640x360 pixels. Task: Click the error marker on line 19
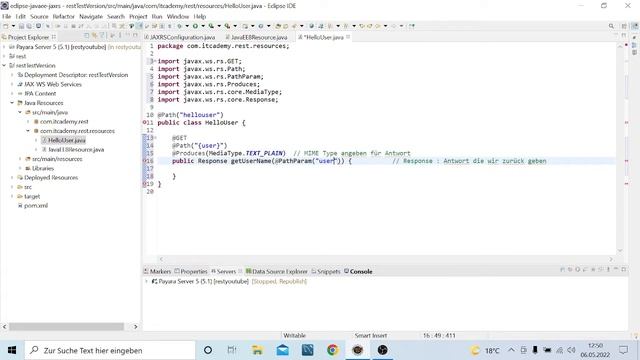(144, 184)
